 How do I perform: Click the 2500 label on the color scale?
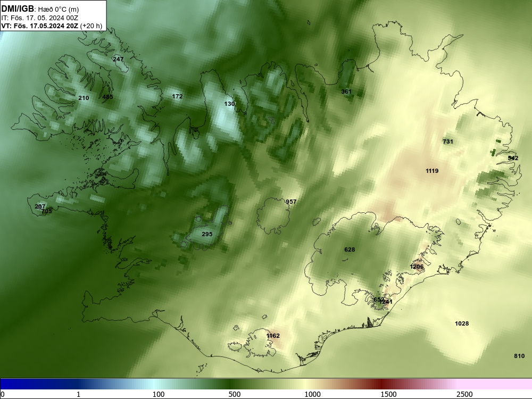tap(464, 394)
